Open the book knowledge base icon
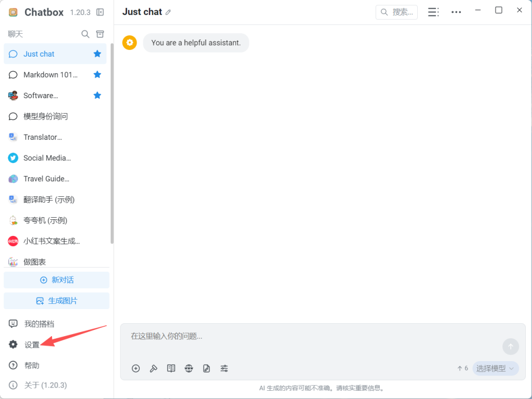This screenshot has width=532, height=399. (171, 368)
